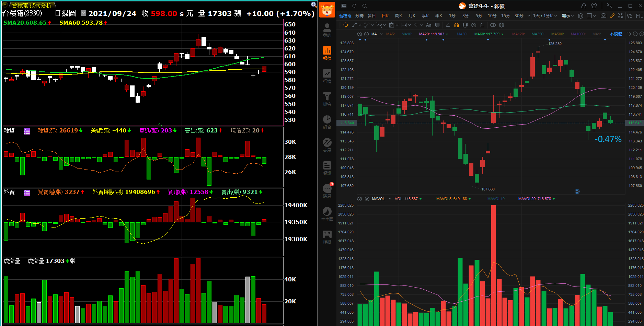This screenshot has width=644, height=326.
Task: Click zoom out minus circle on chart
Action: (635, 34)
